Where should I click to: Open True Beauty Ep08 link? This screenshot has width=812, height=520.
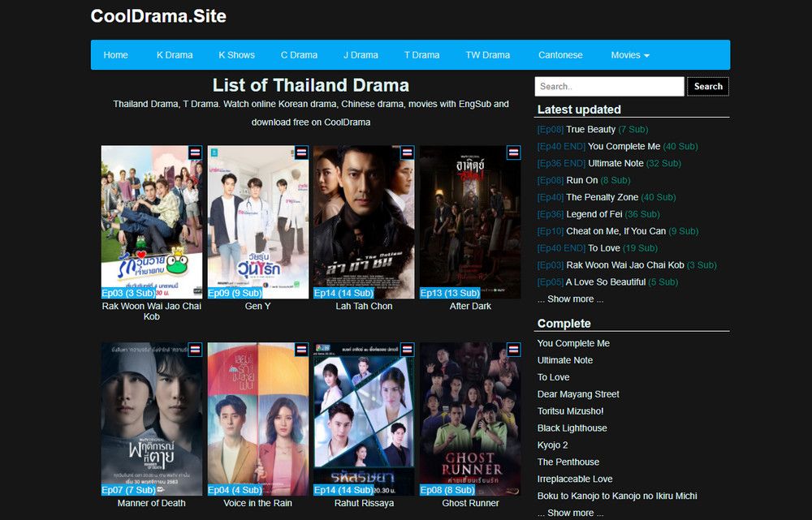(593, 129)
